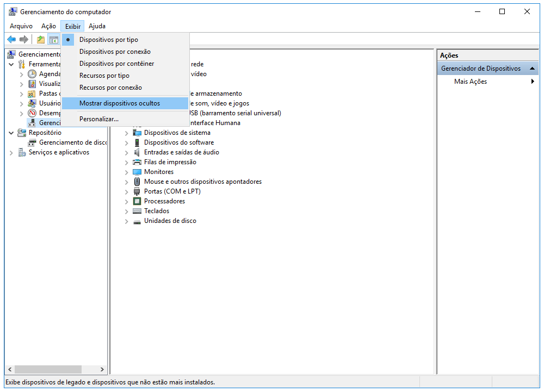This screenshot has width=544, height=392.
Task: Click the Unidades de disco category icon
Action: click(x=136, y=221)
